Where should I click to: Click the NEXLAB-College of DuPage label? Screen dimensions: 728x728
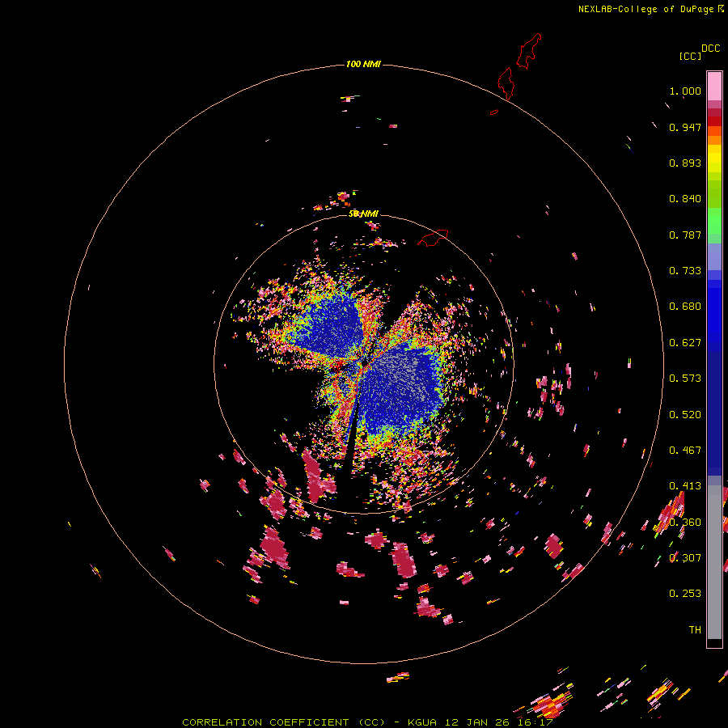point(650,9)
